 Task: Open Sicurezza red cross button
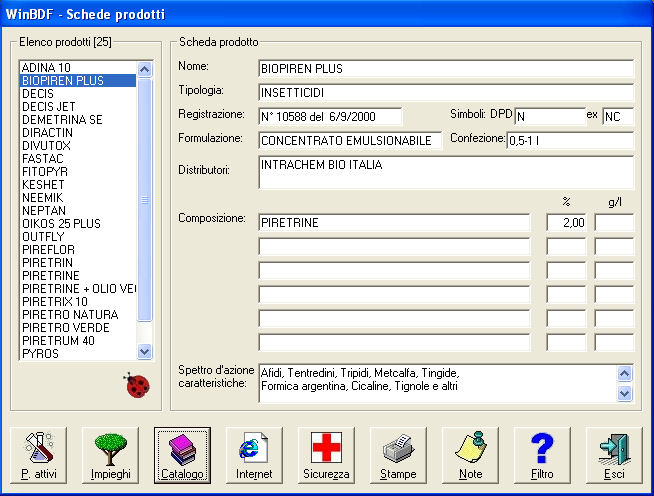(x=326, y=456)
